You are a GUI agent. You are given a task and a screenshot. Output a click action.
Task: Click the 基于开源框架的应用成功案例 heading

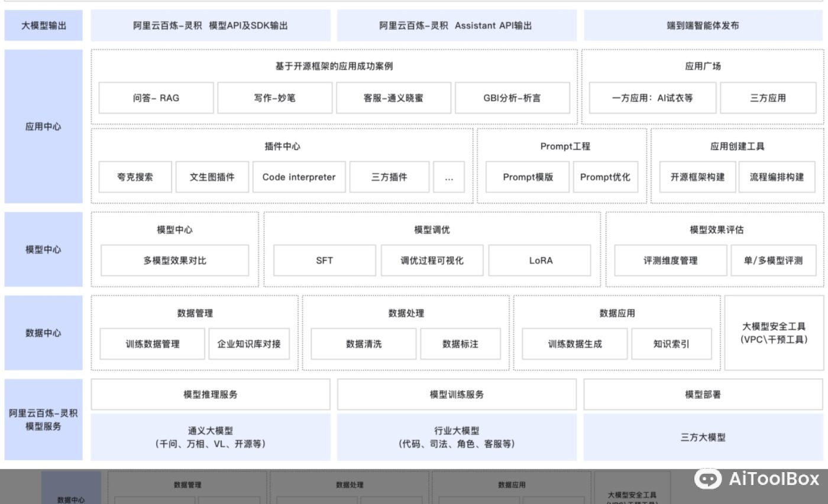(334, 66)
